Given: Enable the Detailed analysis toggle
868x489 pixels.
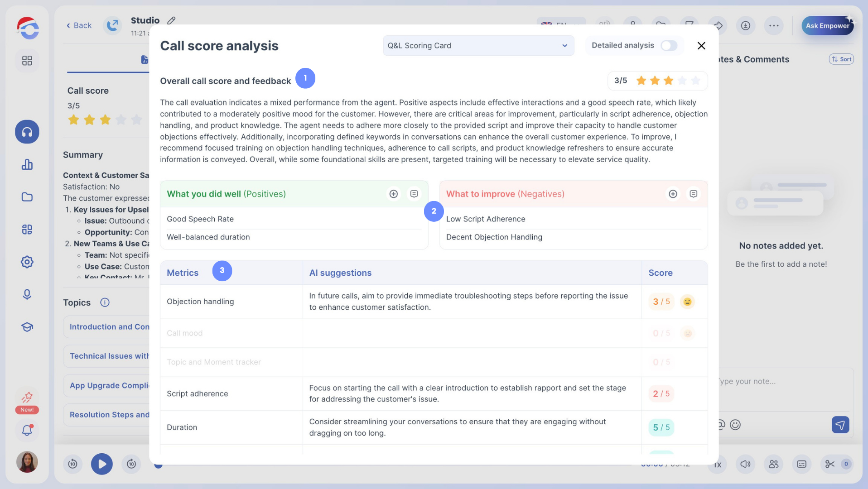Looking at the screenshot, I should (669, 46).
